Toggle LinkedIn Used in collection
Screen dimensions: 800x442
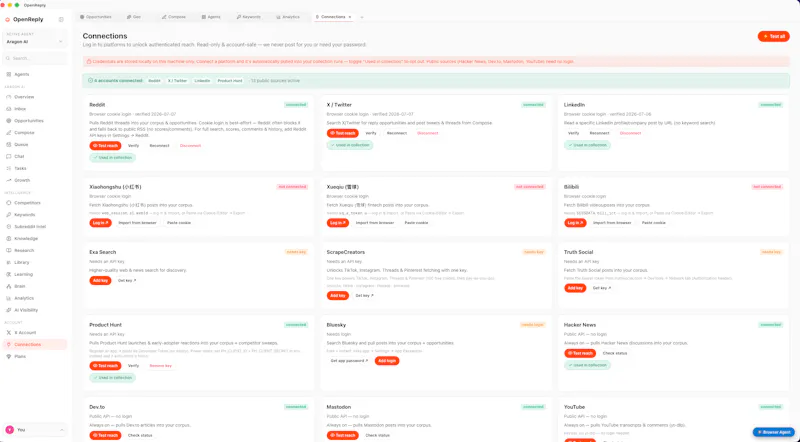tap(587, 145)
